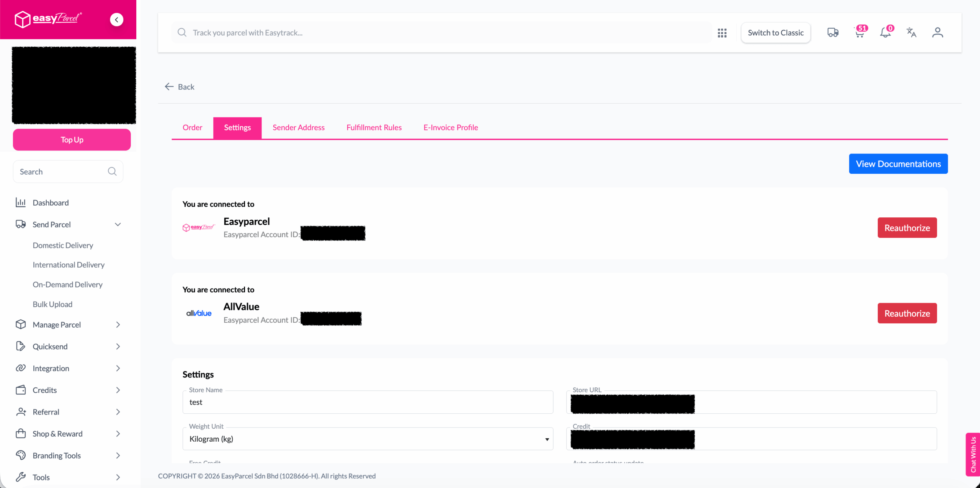This screenshot has height=488, width=980.
Task: Click the View Documentations button
Action: (898, 164)
